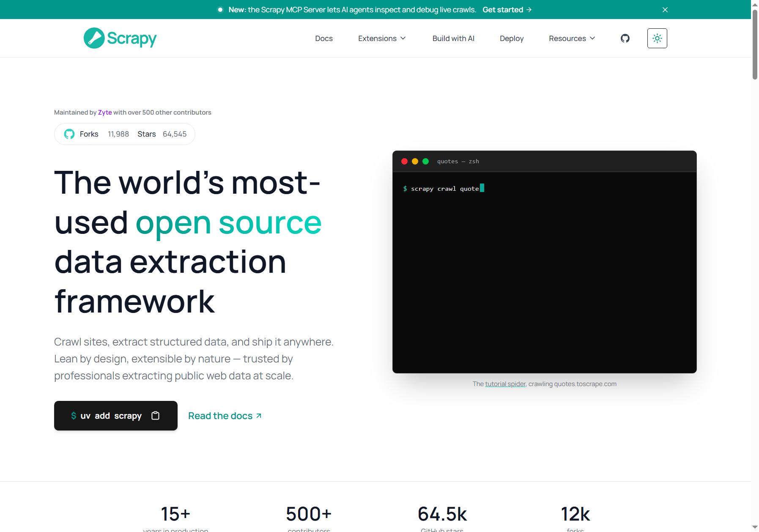Image resolution: width=759 pixels, height=532 pixels.
Task: Copy the uv add scrapy command
Action: [155, 416]
